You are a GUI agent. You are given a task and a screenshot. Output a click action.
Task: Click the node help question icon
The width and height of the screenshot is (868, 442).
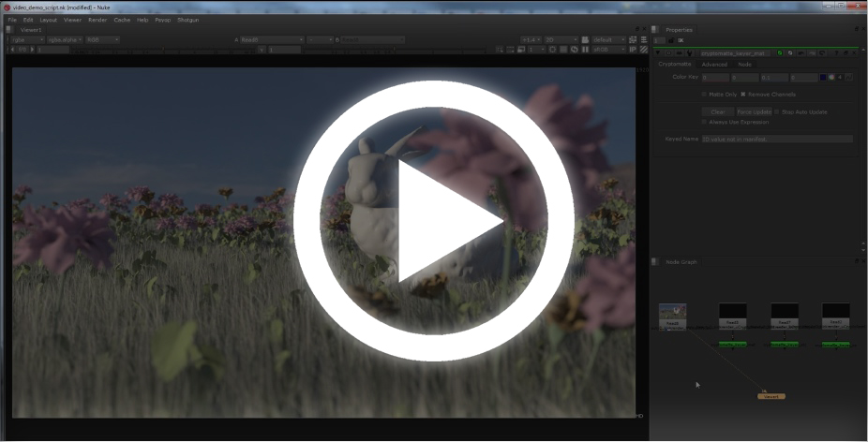click(x=836, y=53)
